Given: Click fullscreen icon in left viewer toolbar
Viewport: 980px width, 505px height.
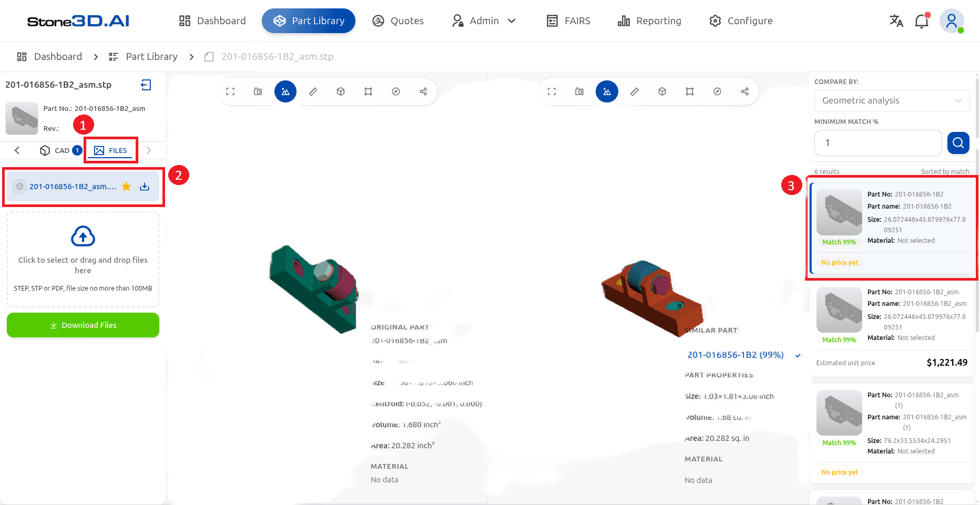Looking at the screenshot, I should pos(230,91).
